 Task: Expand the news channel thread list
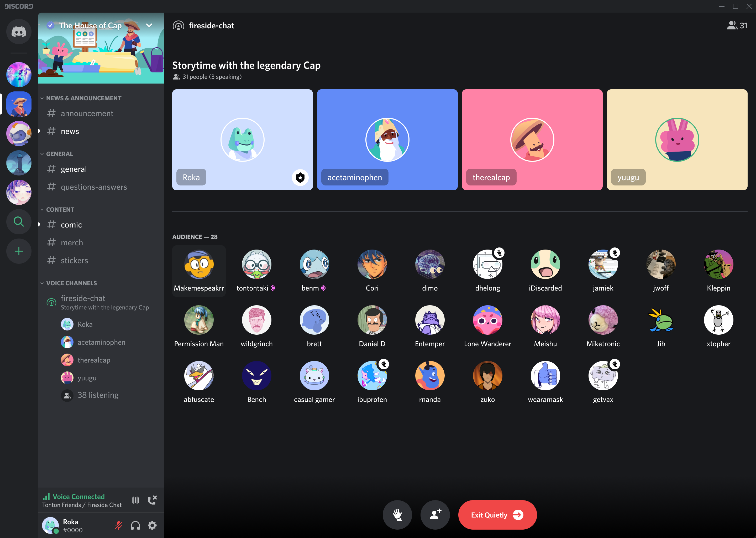click(x=38, y=131)
